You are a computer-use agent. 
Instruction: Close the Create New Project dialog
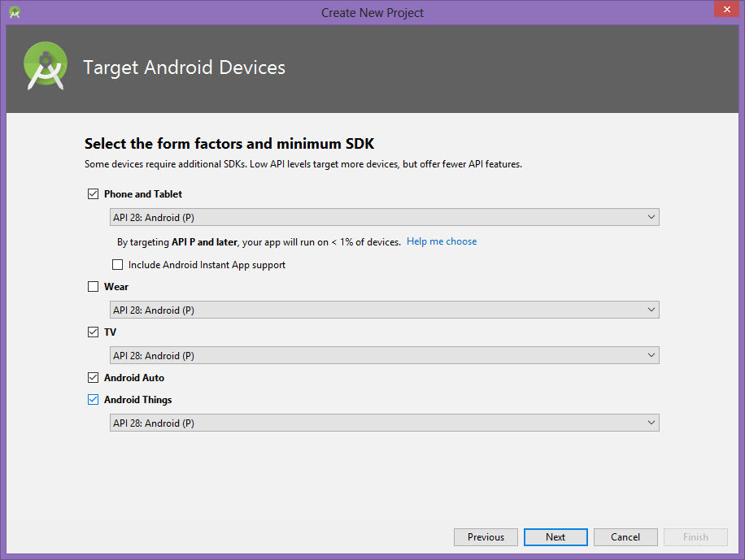pos(726,9)
